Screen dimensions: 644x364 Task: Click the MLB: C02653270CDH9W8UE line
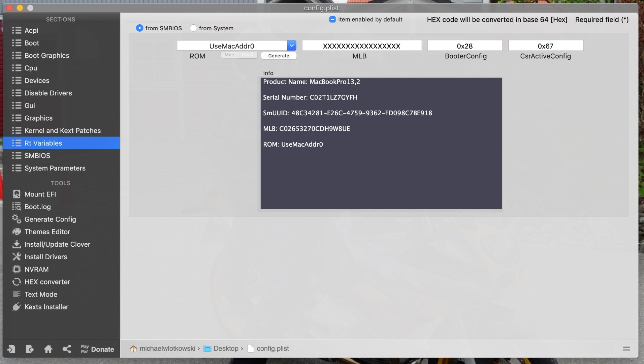[x=306, y=128]
